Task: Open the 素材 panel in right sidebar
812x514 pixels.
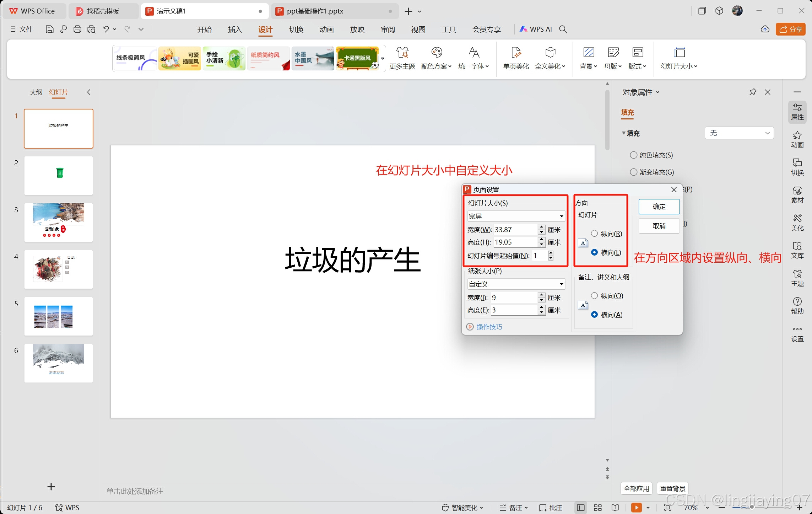Action: coord(797,195)
